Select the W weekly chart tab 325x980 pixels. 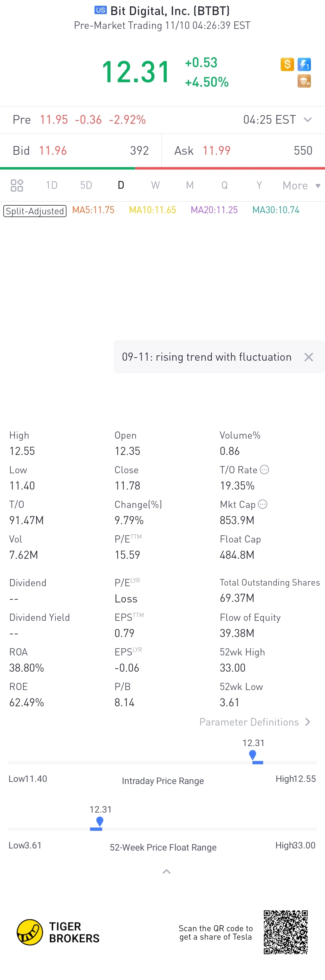tap(155, 185)
